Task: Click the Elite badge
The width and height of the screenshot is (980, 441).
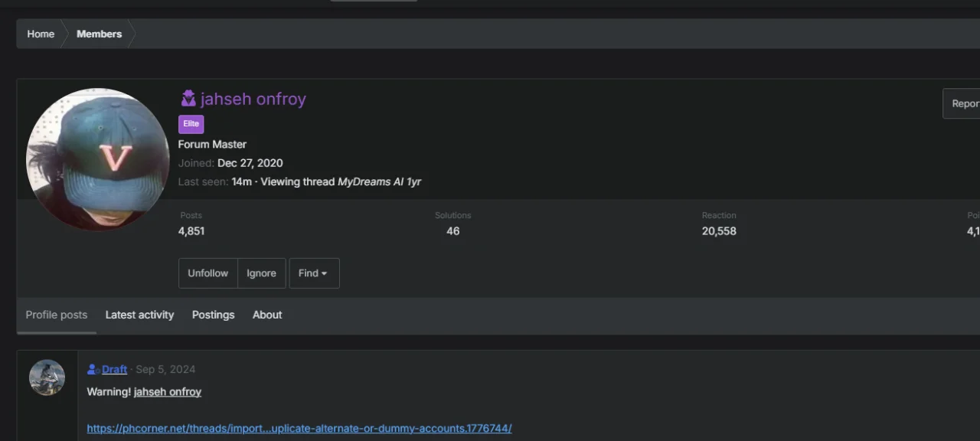Action: click(191, 124)
